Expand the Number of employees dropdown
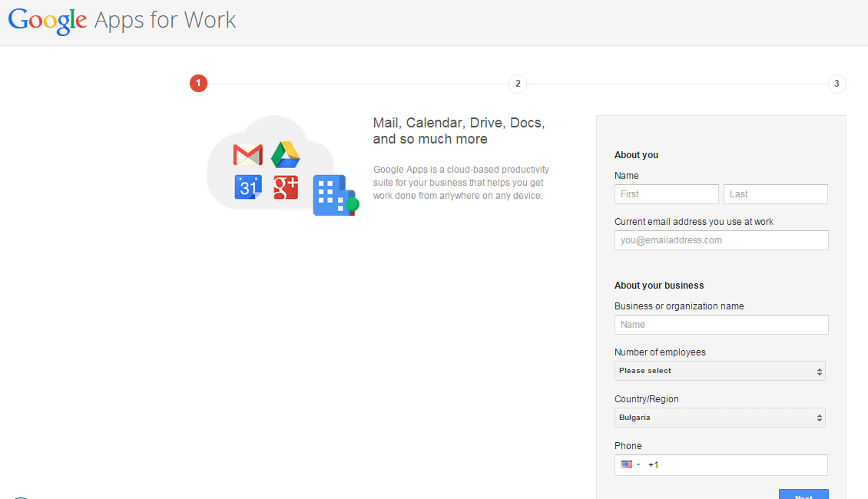The height and width of the screenshot is (499, 868). (x=721, y=371)
